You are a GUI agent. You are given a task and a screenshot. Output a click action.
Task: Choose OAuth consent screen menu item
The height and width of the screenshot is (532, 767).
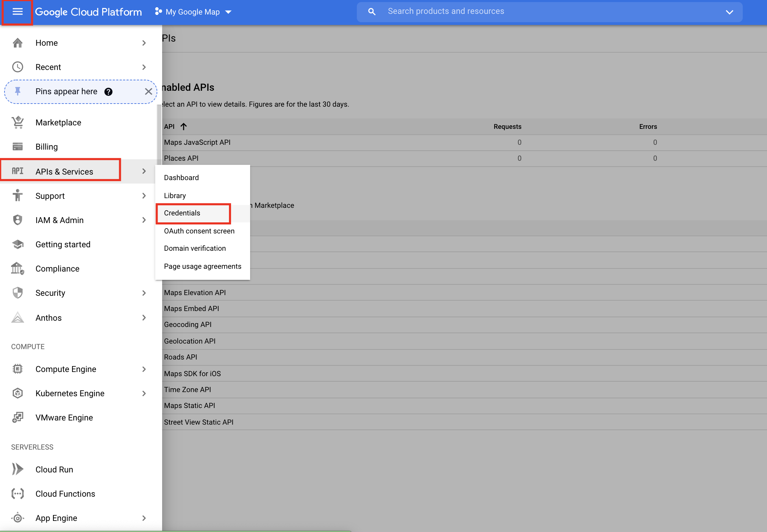coord(199,231)
